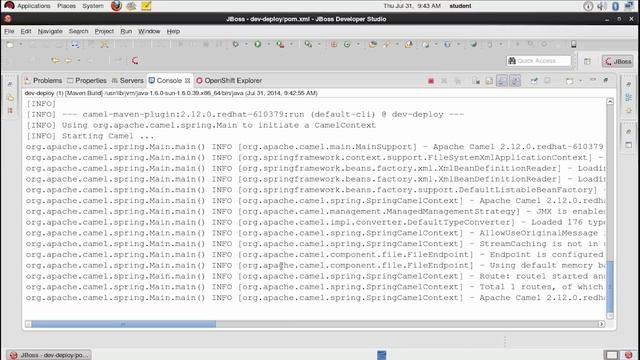Close the Console tab
The width and height of the screenshot is (640, 360).
tap(187, 80)
